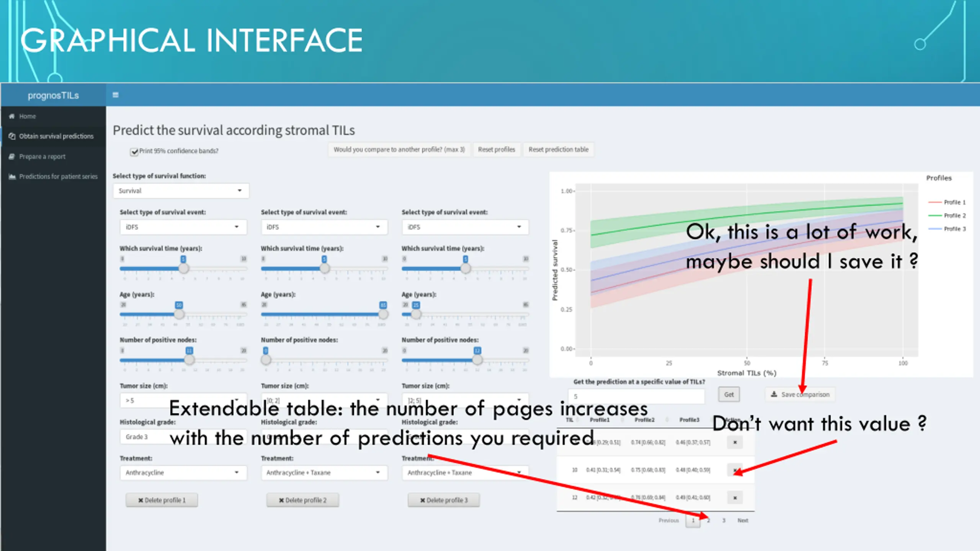Sort table by the Profile1 column header
Screen dimensions: 980x551
point(599,420)
